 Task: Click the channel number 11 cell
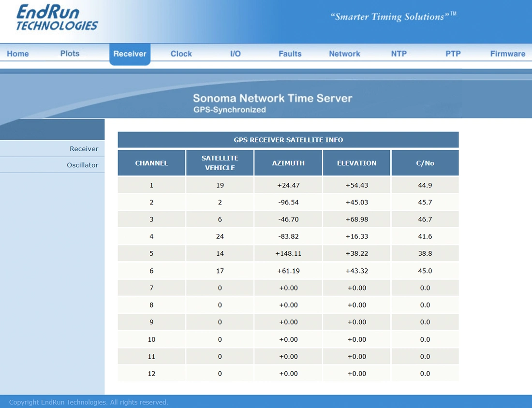coord(151,356)
